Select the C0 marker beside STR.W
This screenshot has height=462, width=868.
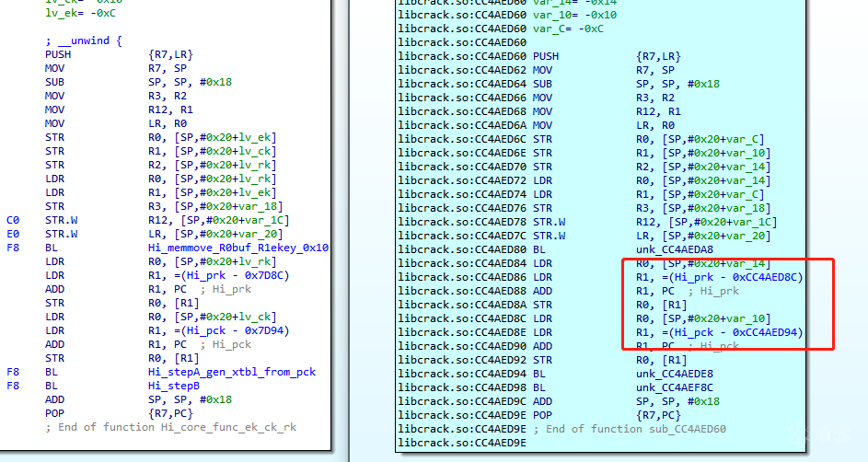click(x=13, y=220)
